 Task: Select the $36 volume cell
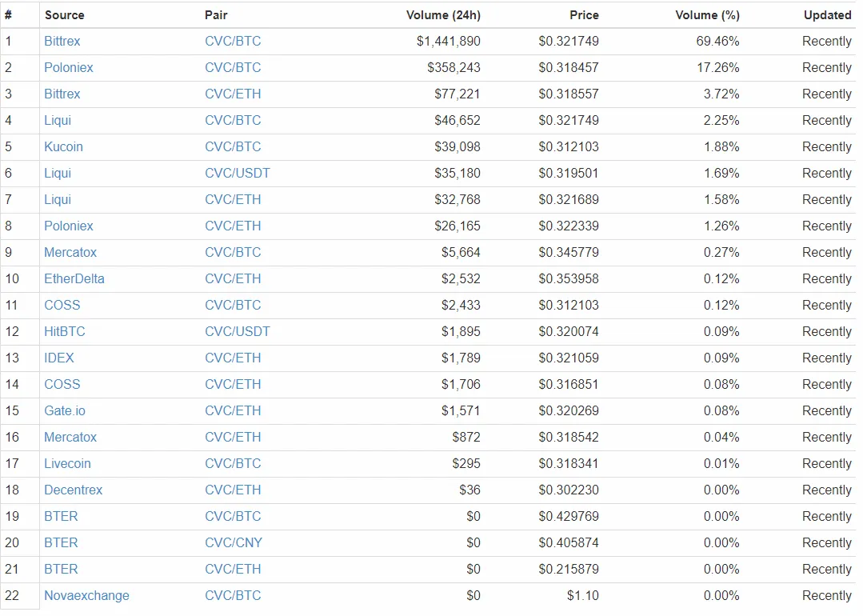point(469,490)
